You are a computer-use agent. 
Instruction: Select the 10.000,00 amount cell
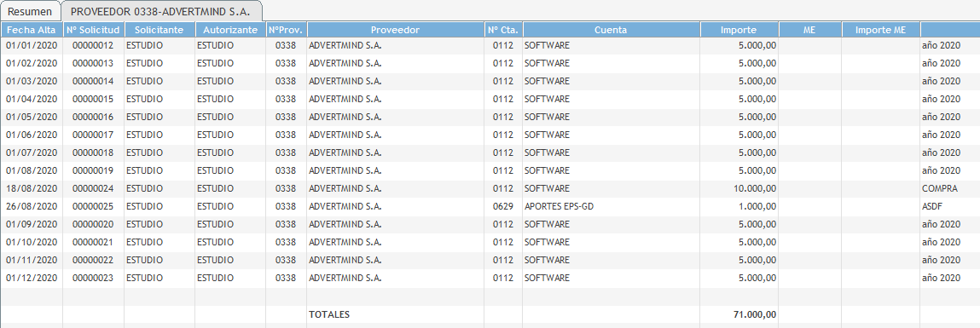click(754, 188)
